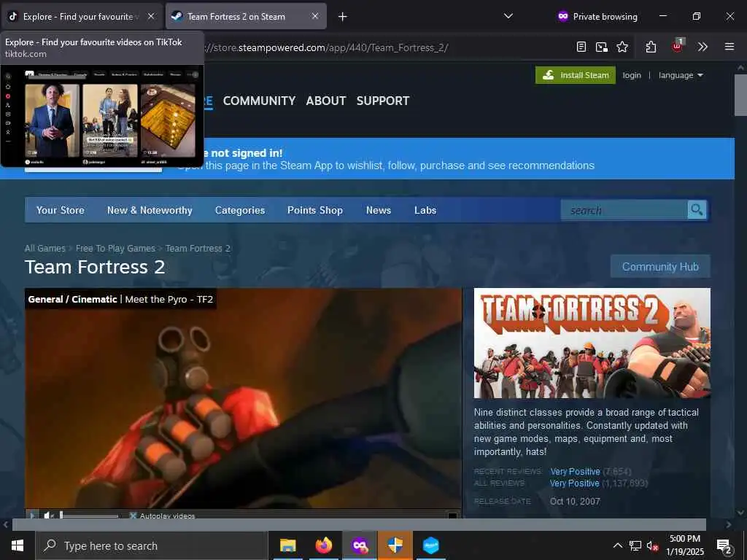Viewport: 747px width, 560px height.
Task: Open File Explorer from the taskbar
Action: pos(287,545)
